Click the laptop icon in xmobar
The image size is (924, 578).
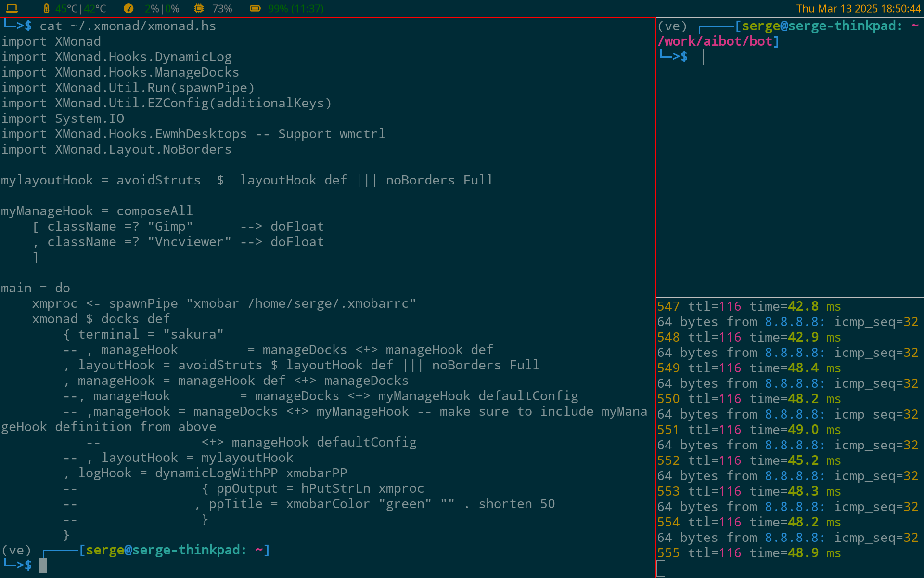[12, 8]
